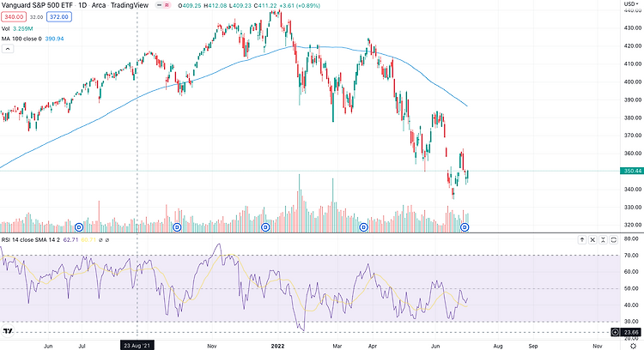The width and height of the screenshot is (644, 350).
Task: Click the plus icon beside 23.66 value
Action: click(x=616, y=332)
